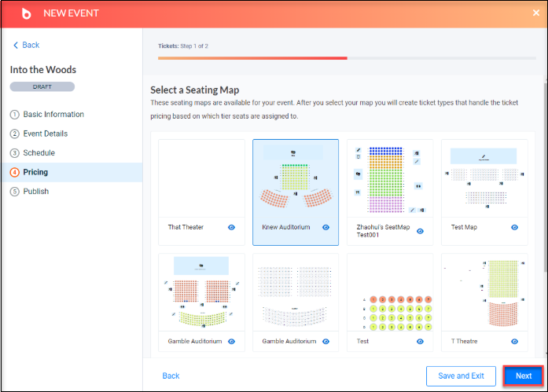The image size is (548, 392).
Task: Click the Test Map eye preview icon
Action: point(514,227)
